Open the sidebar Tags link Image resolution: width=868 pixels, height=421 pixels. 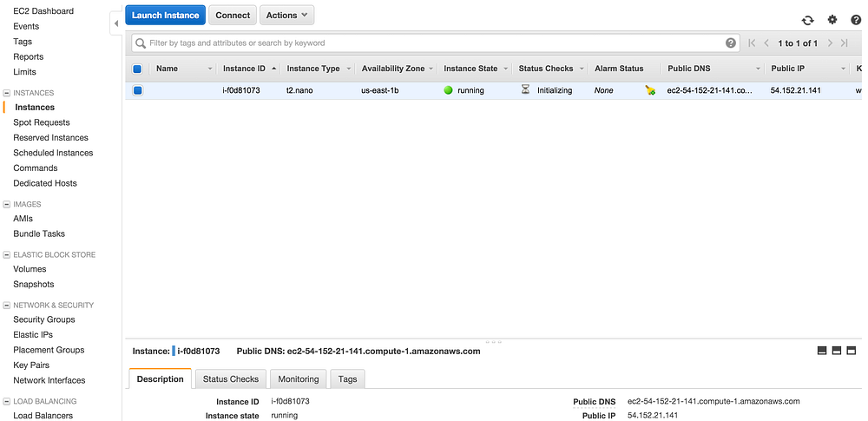pyautogui.click(x=23, y=42)
